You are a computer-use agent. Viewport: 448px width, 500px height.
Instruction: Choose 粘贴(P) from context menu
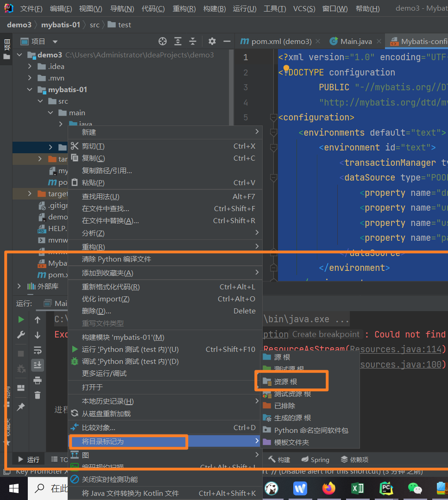click(x=165, y=183)
